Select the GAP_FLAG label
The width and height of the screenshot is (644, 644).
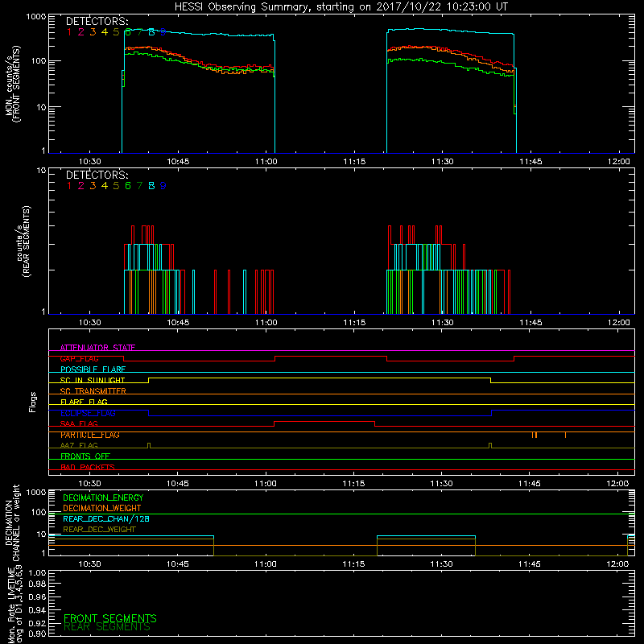[79, 358]
